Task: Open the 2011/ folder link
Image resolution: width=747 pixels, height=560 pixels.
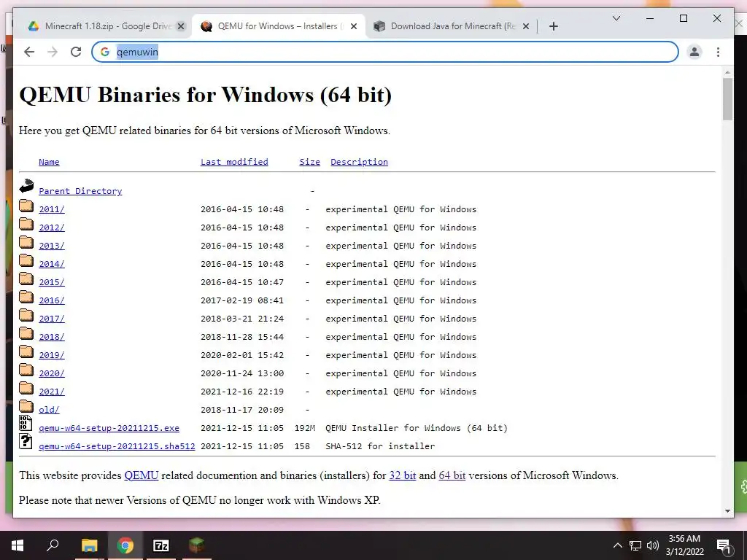Action: pos(52,209)
